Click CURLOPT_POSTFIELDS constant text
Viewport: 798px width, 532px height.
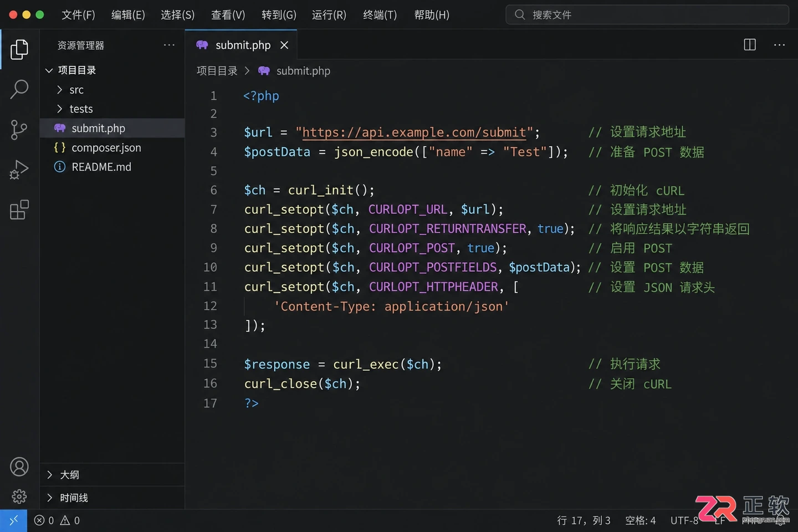433,268
